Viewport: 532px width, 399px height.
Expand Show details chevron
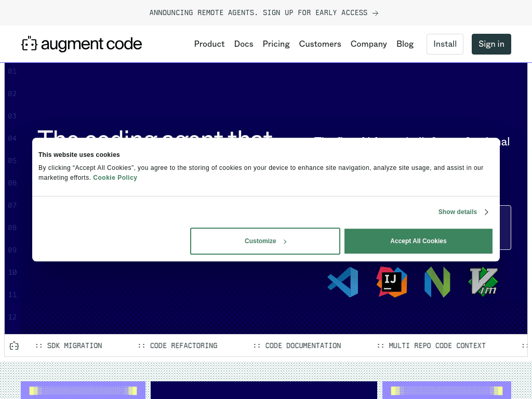point(486,212)
